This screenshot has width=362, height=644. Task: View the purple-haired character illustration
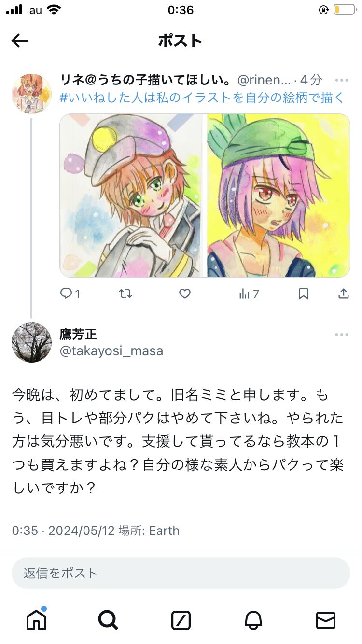(x=278, y=196)
